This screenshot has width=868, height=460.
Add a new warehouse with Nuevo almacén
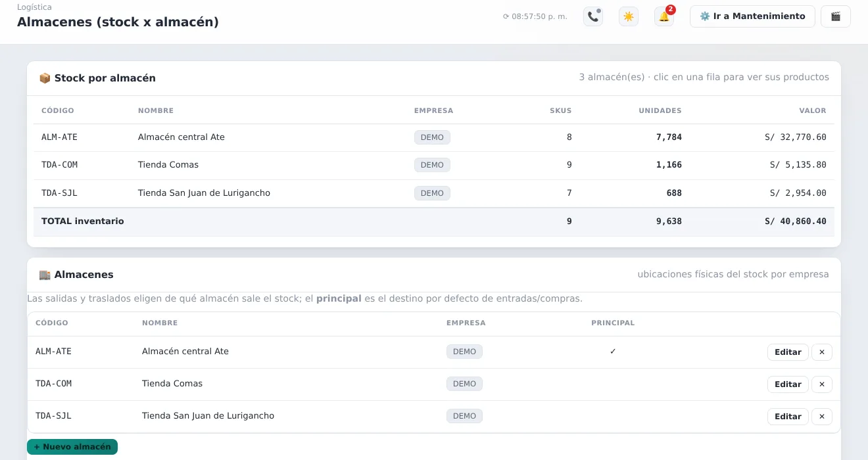72,447
